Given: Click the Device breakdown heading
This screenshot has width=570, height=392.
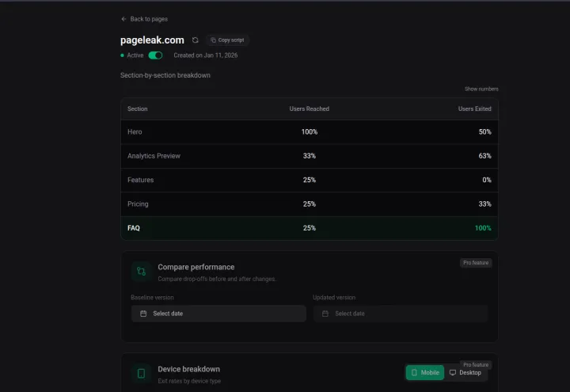Looking at the screenshot, I should 188,369.
